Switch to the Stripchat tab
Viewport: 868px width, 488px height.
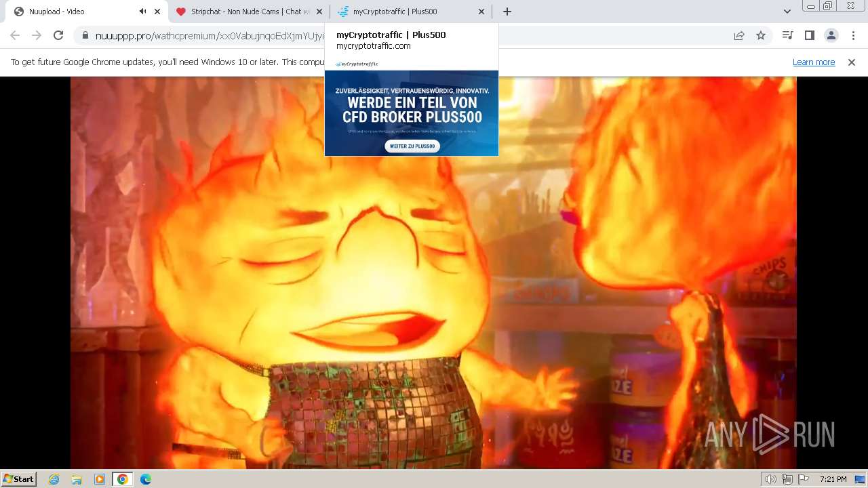250,12
